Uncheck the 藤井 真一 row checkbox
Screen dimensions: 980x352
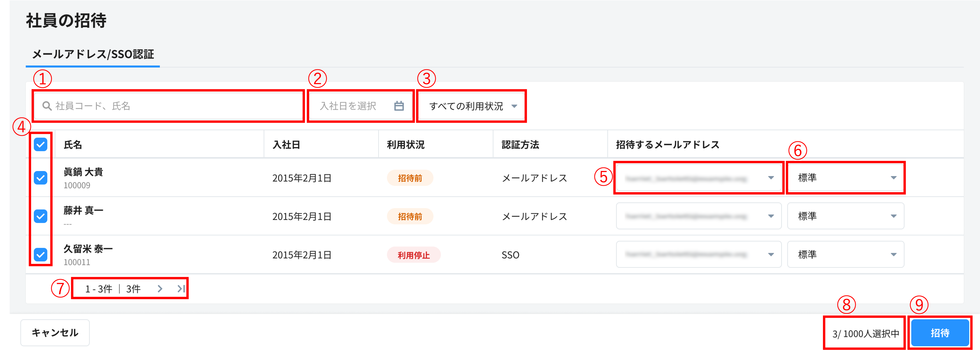[x=40, y=216]
